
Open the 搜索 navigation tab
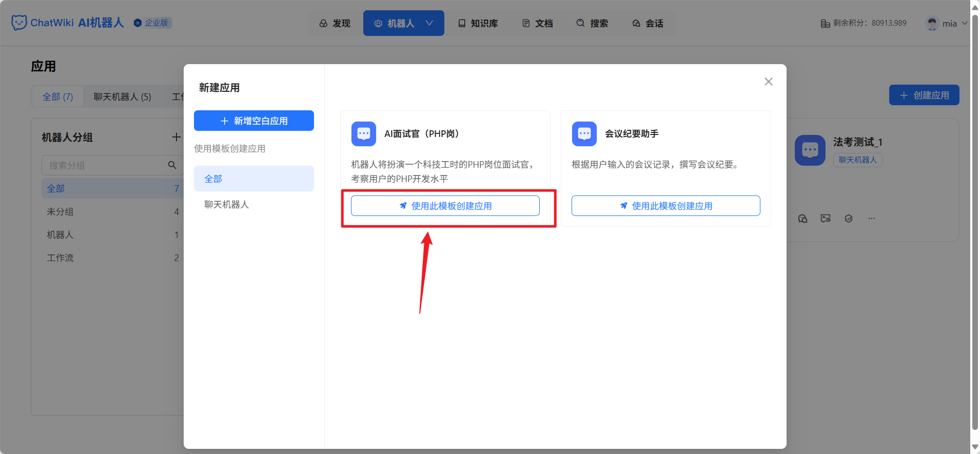[592, 24]
